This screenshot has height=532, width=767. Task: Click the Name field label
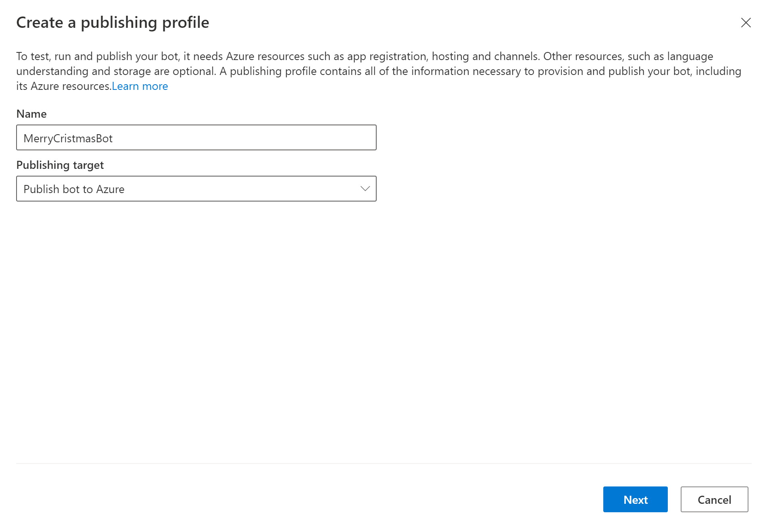pos(31,114)
